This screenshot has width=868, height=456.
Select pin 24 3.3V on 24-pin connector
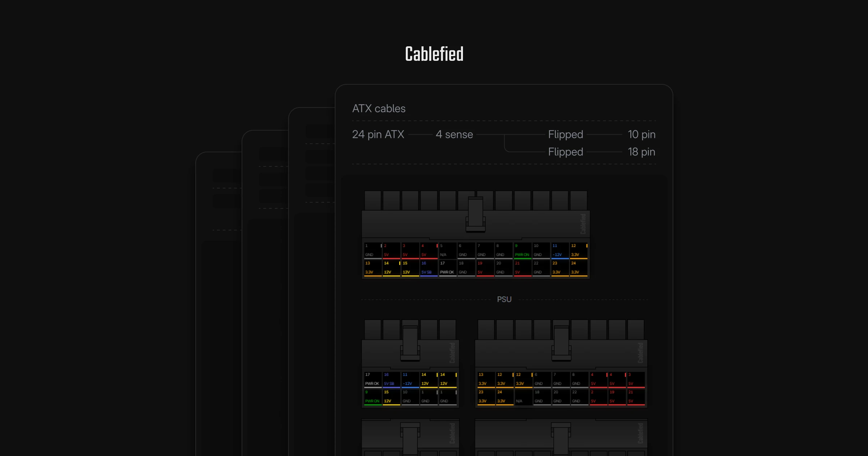point(579,268)
